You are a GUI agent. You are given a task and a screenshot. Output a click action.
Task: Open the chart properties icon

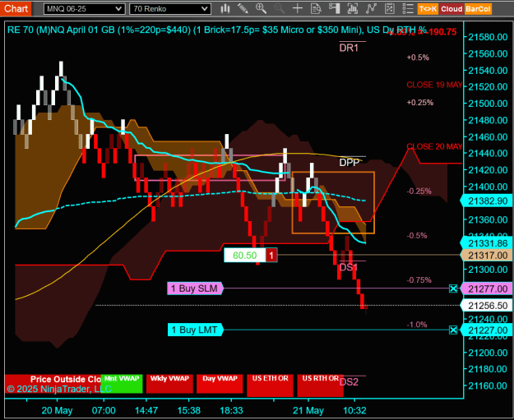coord(390,9)
